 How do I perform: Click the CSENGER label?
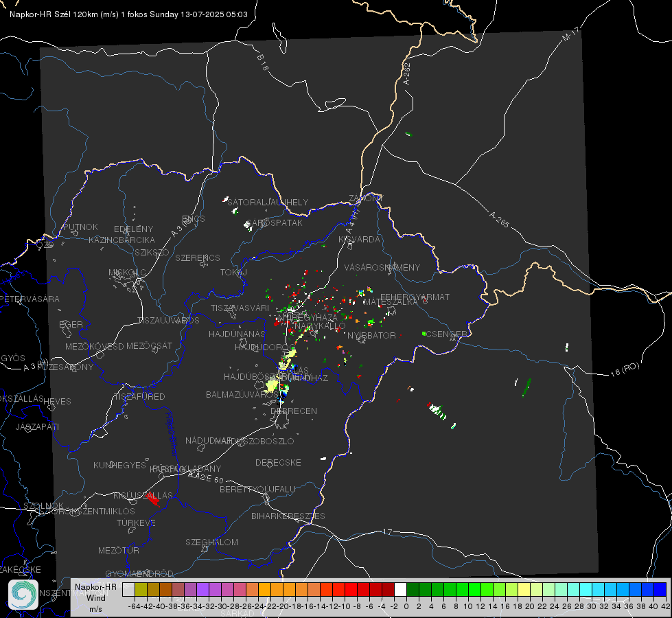446,334
